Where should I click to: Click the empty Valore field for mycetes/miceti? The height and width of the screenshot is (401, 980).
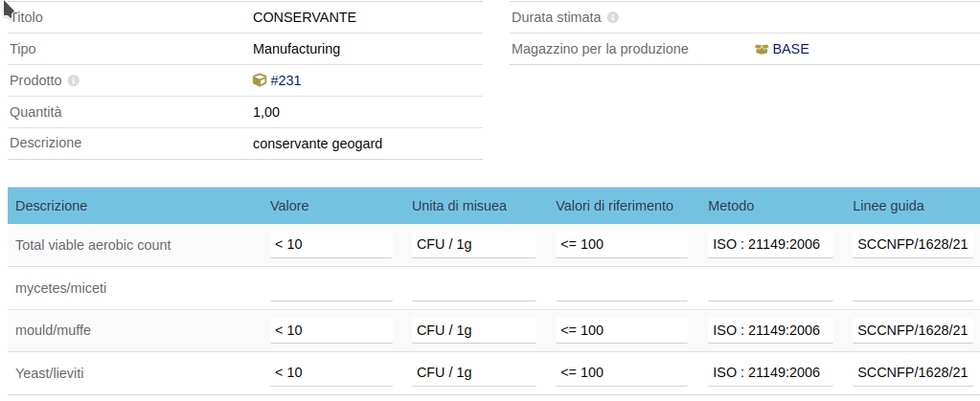[331, 288]
